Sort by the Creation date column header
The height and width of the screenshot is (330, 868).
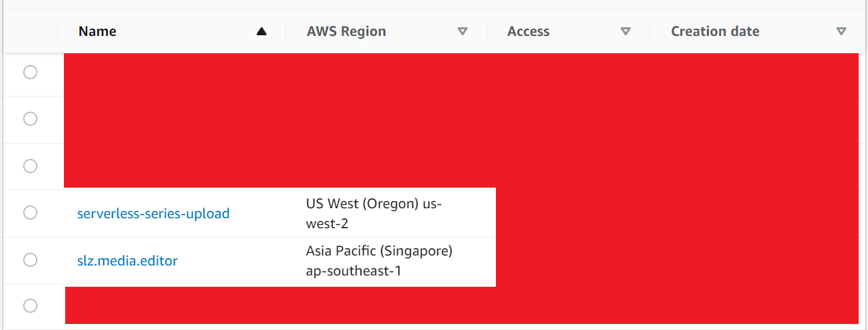(715, 31)
